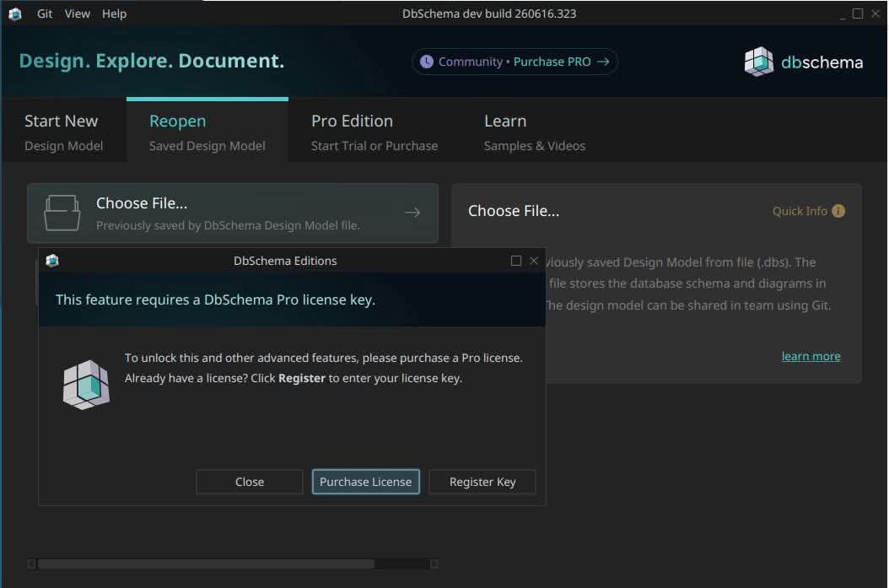Screen dimensions: 889x588
Task: Open the Git menu
Action: [44, 13]
